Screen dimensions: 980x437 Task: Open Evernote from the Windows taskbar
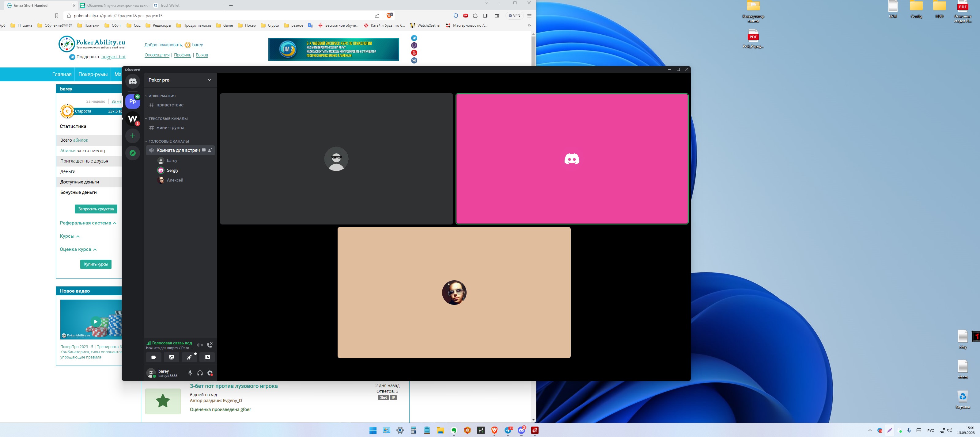point(454,430)
